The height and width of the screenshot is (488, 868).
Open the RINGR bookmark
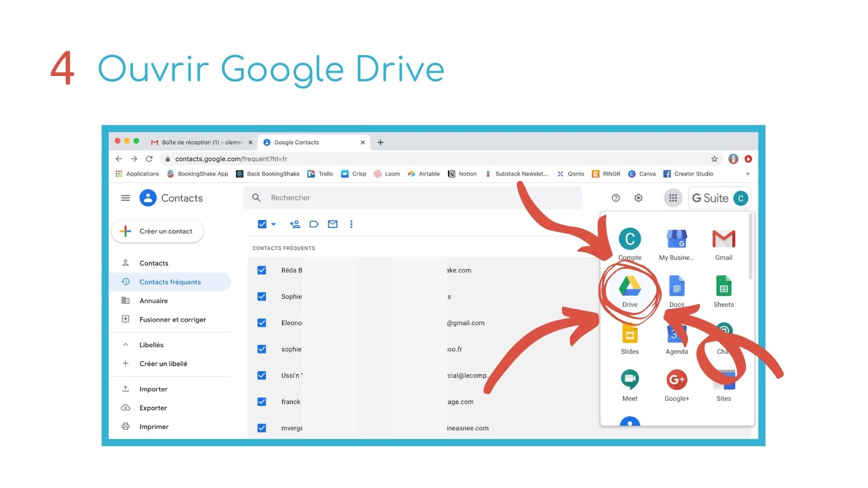(606, 174)
